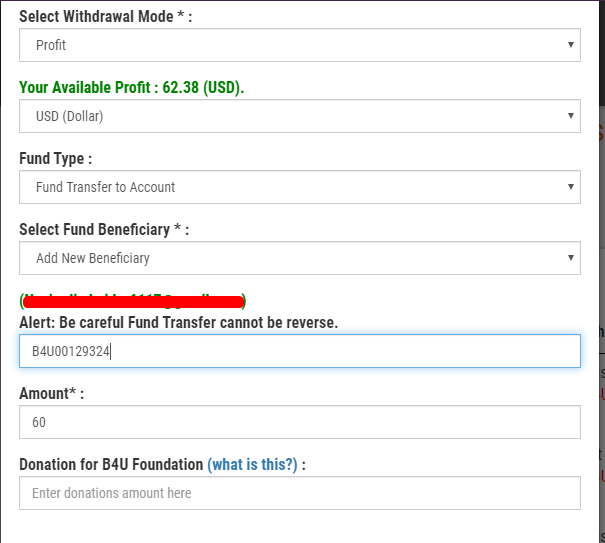Click the arrow on the USD (Dollar) dropdown
The height and width of the screenshot is (543, 605).
(571, 116)
